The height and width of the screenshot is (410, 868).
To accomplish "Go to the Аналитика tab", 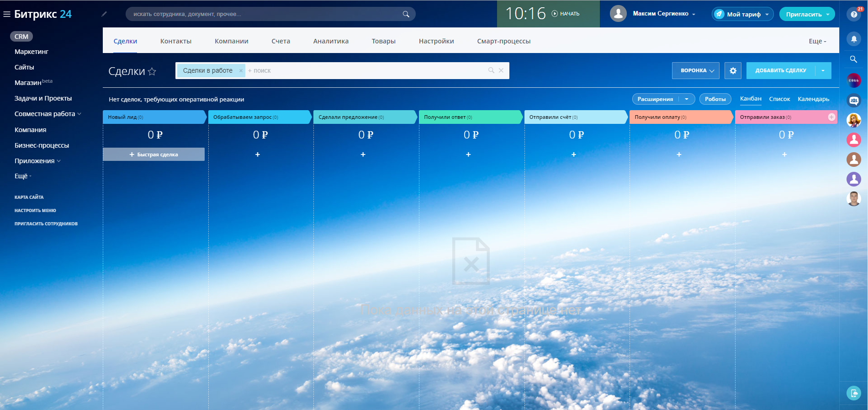I will [331, 41].
